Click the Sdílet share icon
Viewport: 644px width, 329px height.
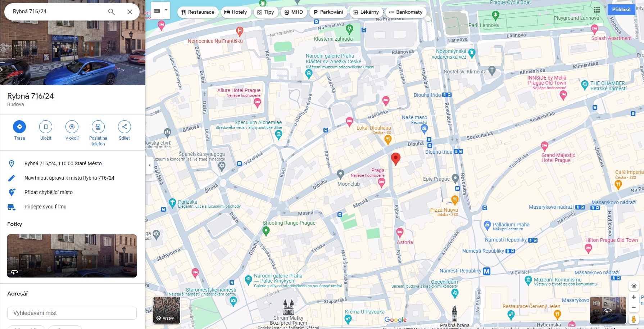click(124, 127)
